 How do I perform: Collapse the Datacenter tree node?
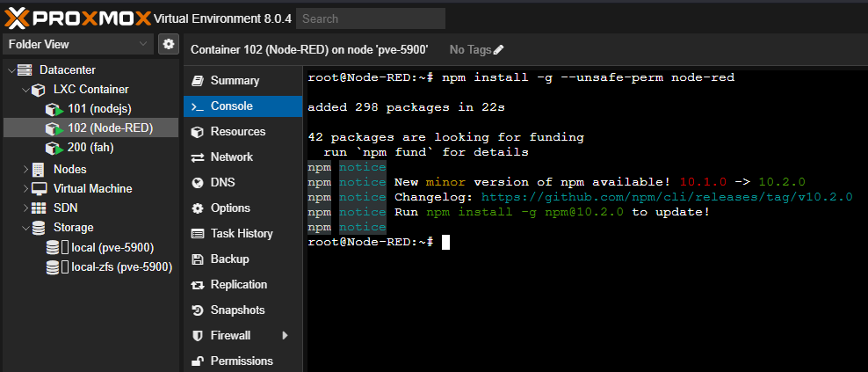tap(11, 70)
